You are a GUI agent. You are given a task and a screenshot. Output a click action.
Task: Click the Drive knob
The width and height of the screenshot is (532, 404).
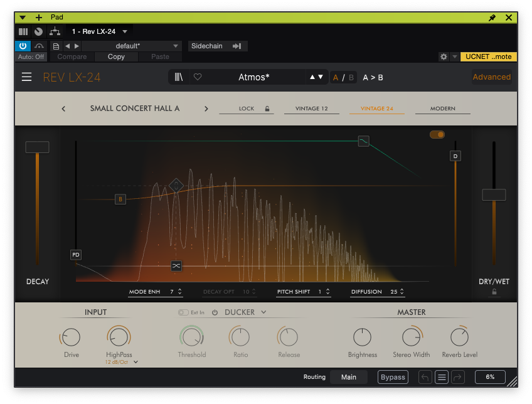coord(72,337)
